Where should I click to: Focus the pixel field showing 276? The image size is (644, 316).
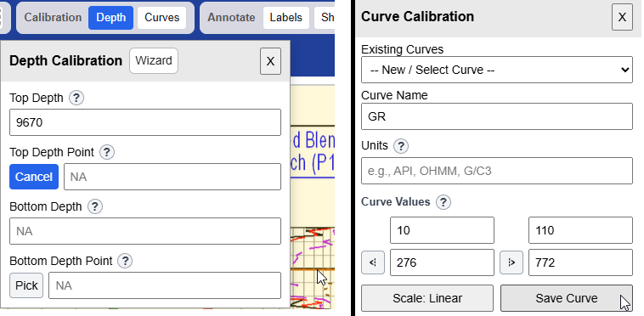click(442, 262)
